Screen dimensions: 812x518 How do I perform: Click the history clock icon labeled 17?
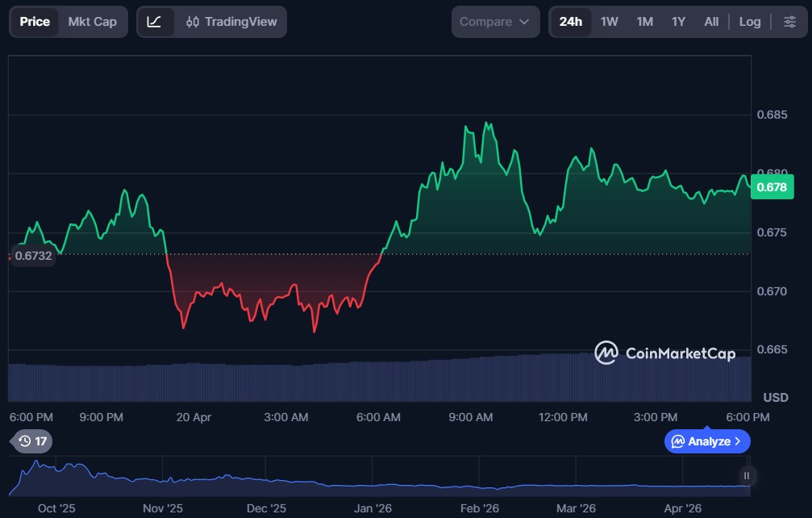click(32, 441)
